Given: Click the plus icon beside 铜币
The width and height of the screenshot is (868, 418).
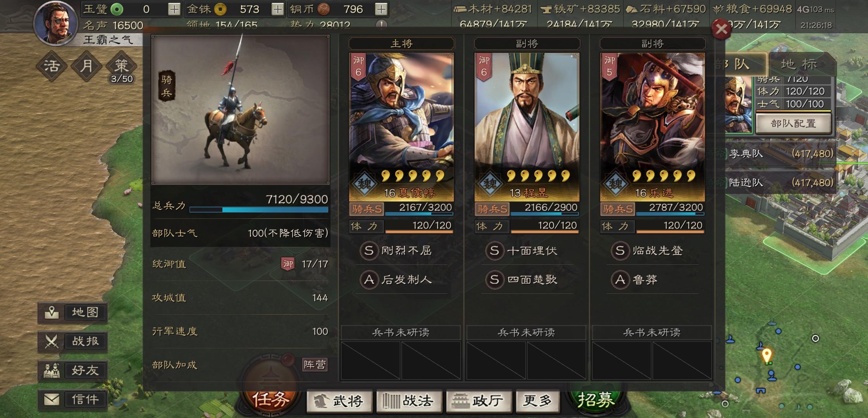Looking at the screenshot, I should point(381,9).
